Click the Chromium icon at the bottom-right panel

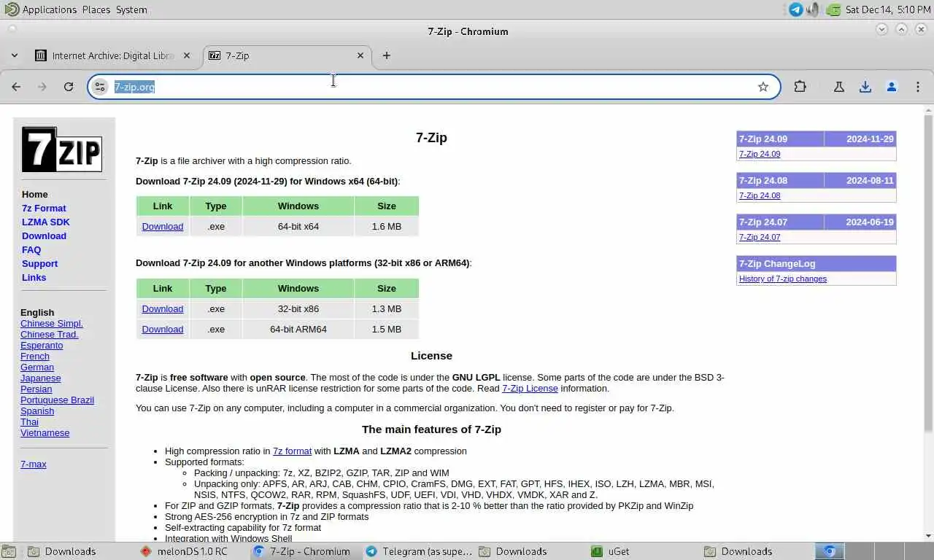830,551
